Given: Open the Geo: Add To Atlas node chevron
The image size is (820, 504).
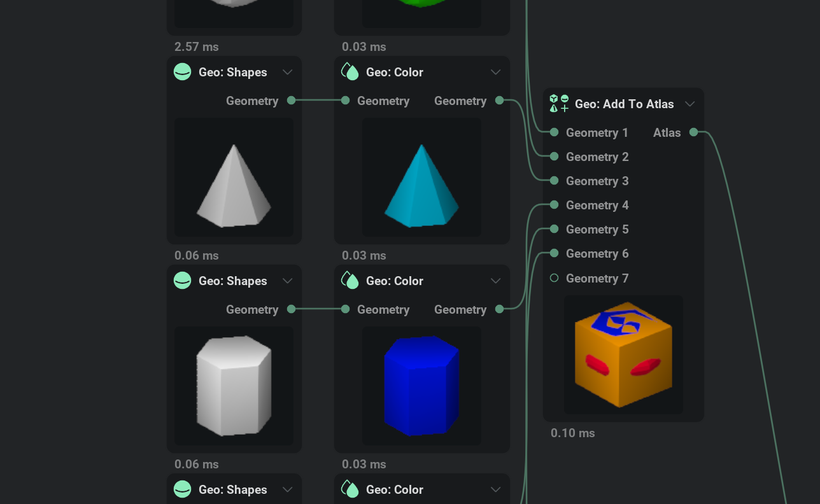Looking at the screenshot, I should tap(690, 104).
